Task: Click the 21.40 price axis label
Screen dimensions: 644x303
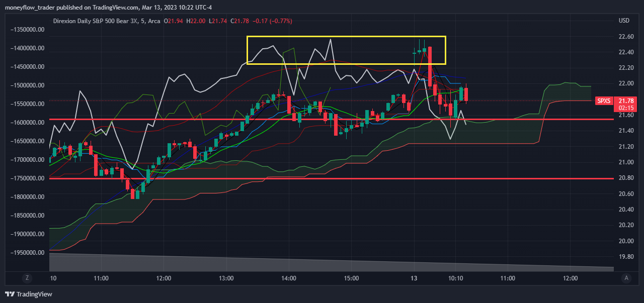Action: pyautogui.click(x=626, y=131)
